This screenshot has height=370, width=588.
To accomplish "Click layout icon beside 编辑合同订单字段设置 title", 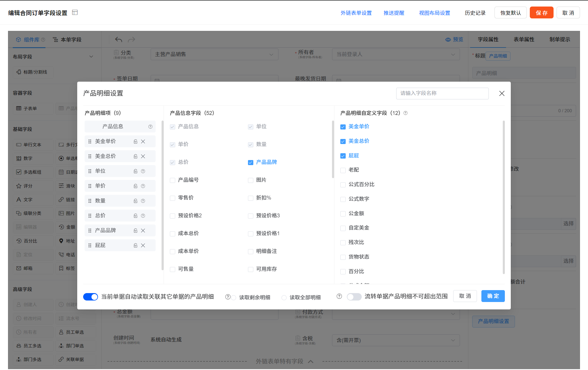I will [x=75, y=12].
